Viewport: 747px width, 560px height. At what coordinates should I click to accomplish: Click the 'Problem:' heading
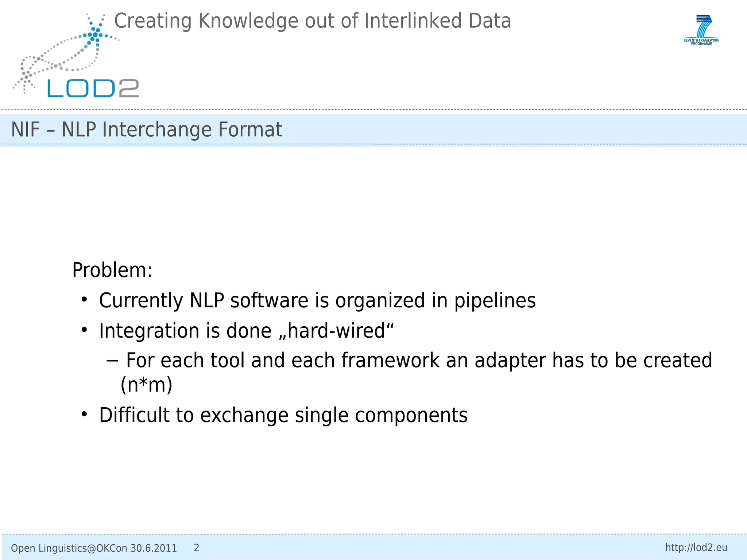[x=112, y=270]
